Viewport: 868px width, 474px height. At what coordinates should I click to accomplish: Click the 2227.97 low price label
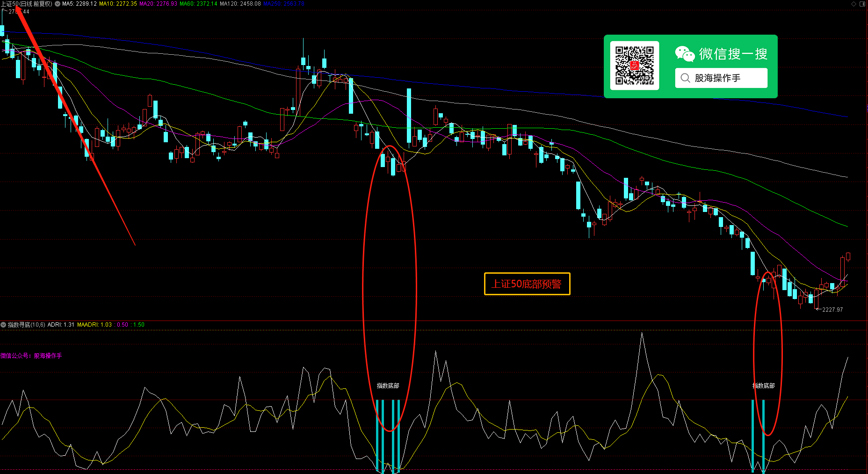tap(832, 310)
